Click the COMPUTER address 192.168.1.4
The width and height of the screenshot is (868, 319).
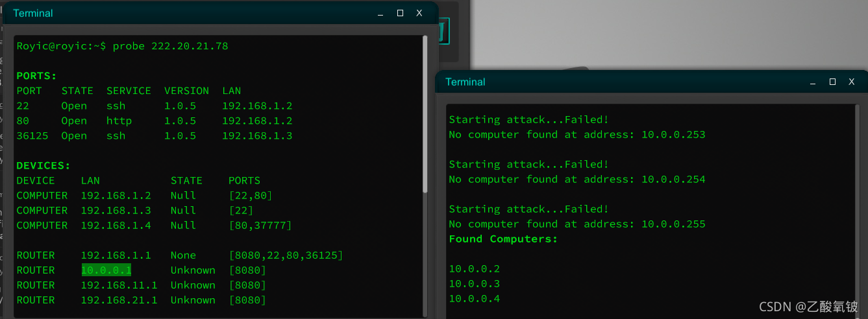click(116, 225)
